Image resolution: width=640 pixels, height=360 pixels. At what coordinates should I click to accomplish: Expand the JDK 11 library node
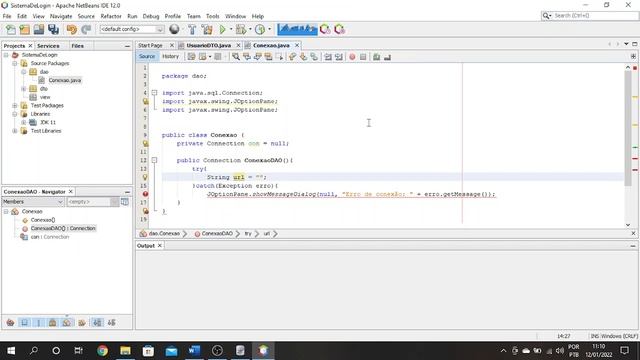pos(24,122)
